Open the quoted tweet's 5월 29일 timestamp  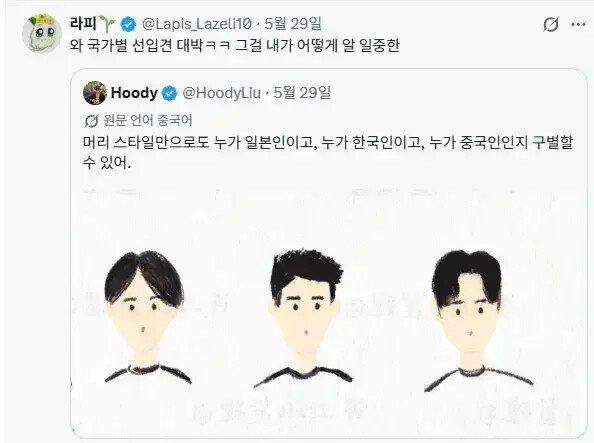click(x=302, y=92)
